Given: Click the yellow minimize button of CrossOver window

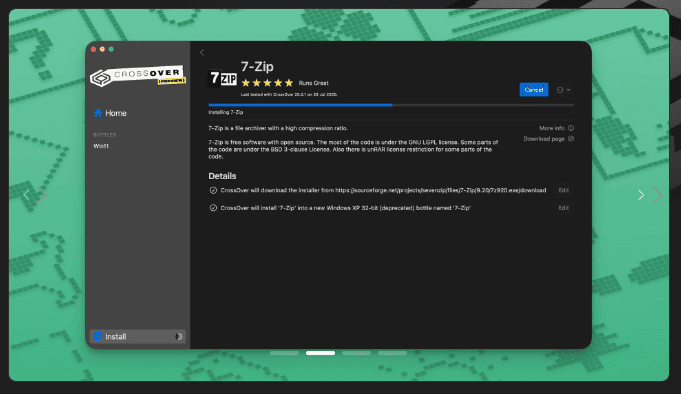Looking at the screenshot, I should 102,49.
